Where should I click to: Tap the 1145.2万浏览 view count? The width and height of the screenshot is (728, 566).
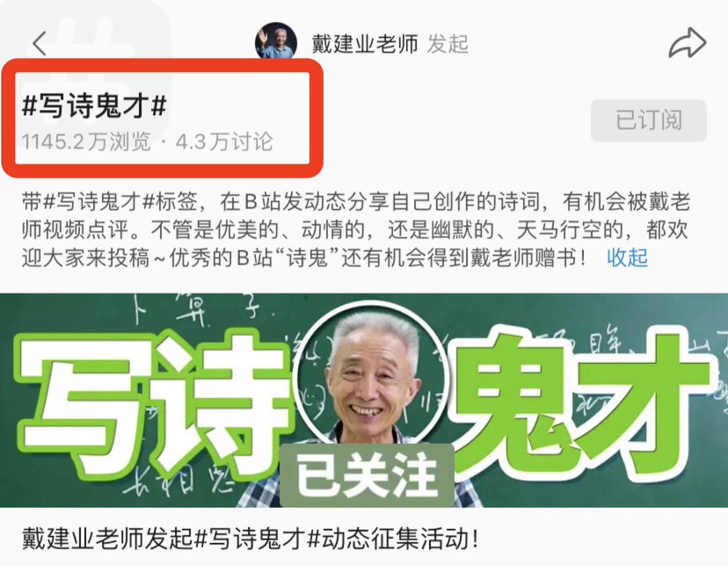tap(86, 141)
